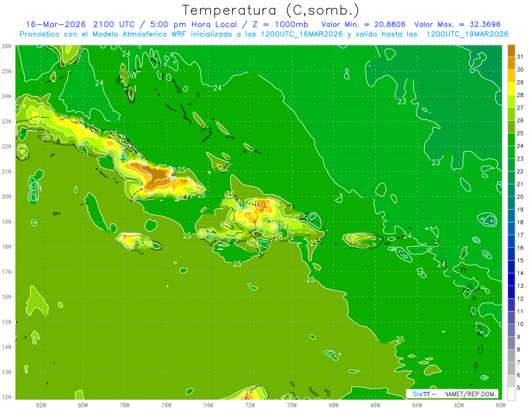Click the "70W" longitude axis label

292,405
